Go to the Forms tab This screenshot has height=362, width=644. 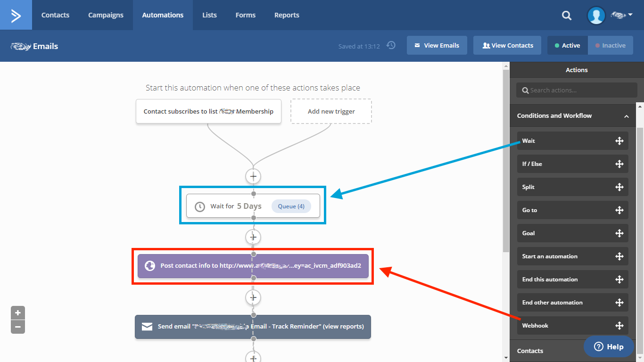246,15
